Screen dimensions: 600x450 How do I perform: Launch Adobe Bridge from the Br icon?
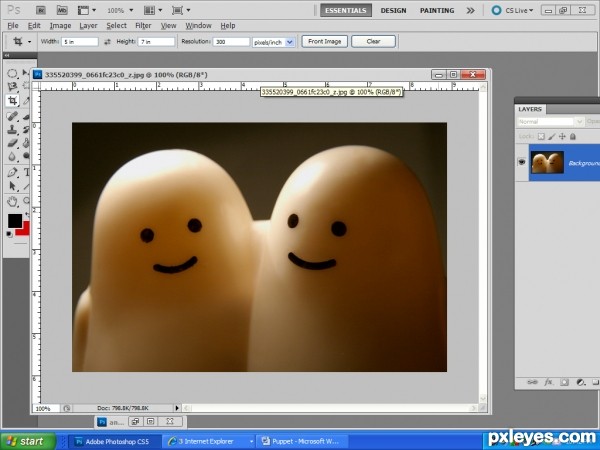pos(41,10)
